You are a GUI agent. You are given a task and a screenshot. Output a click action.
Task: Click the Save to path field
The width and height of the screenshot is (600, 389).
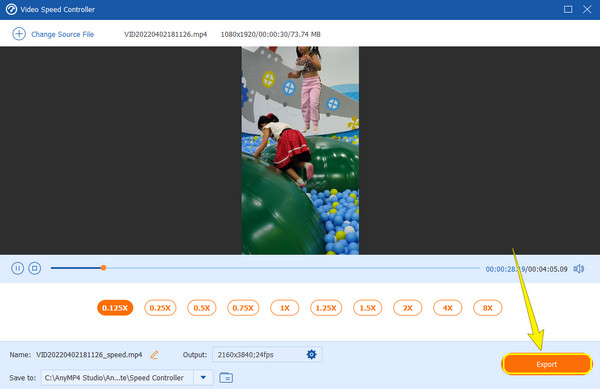[x=117, y=378]
